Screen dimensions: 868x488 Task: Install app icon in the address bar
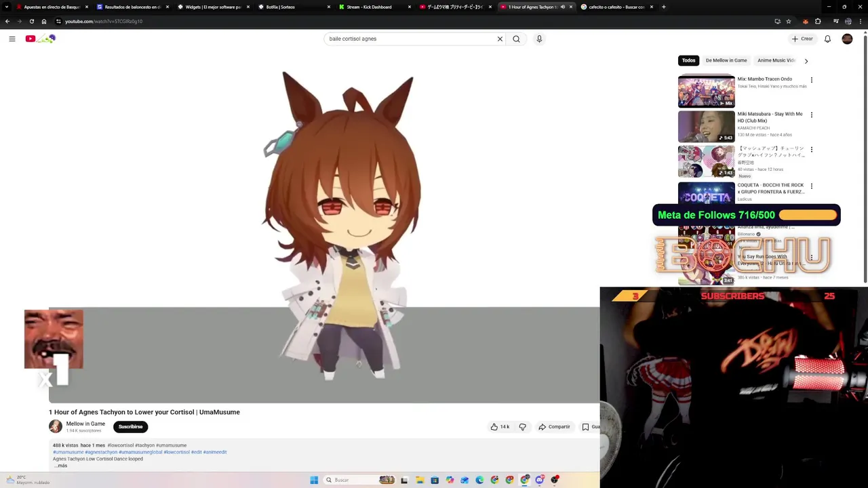(777, 21)
